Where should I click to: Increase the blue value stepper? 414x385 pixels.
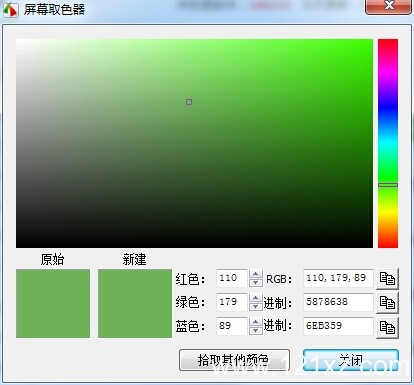tap(256, 322)
